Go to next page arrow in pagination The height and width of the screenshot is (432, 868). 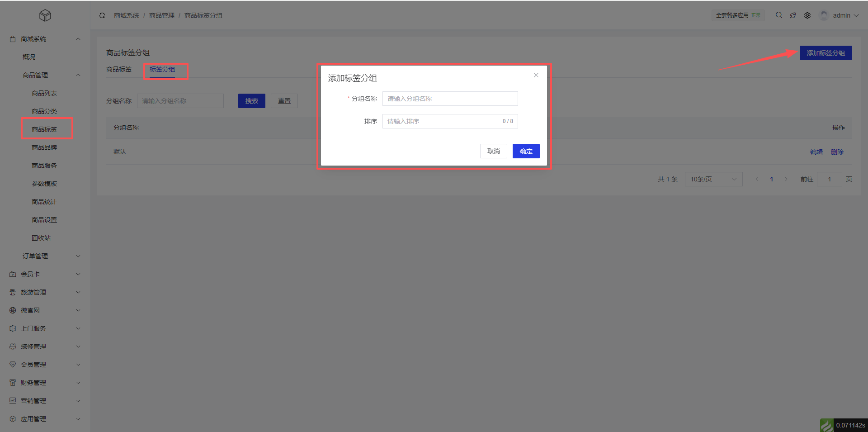coord(786,179)
